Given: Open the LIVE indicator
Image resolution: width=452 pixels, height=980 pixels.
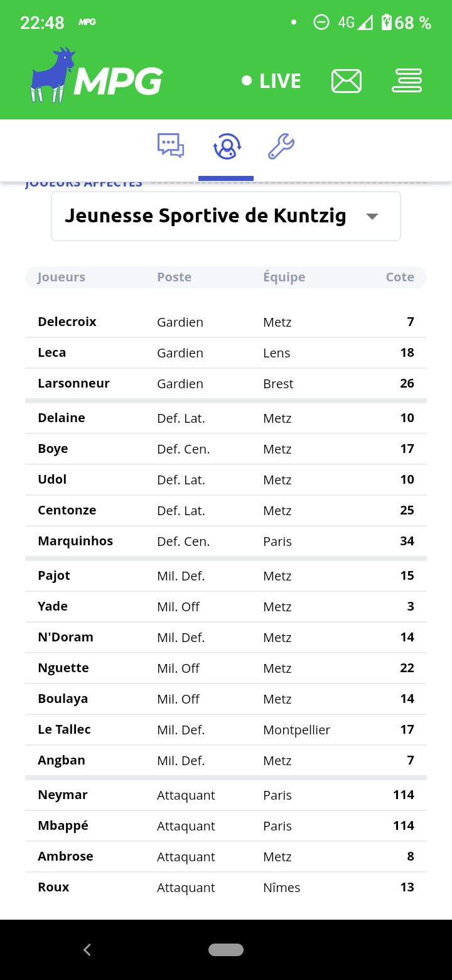Looking at the screenshot, I should (271, 81).
